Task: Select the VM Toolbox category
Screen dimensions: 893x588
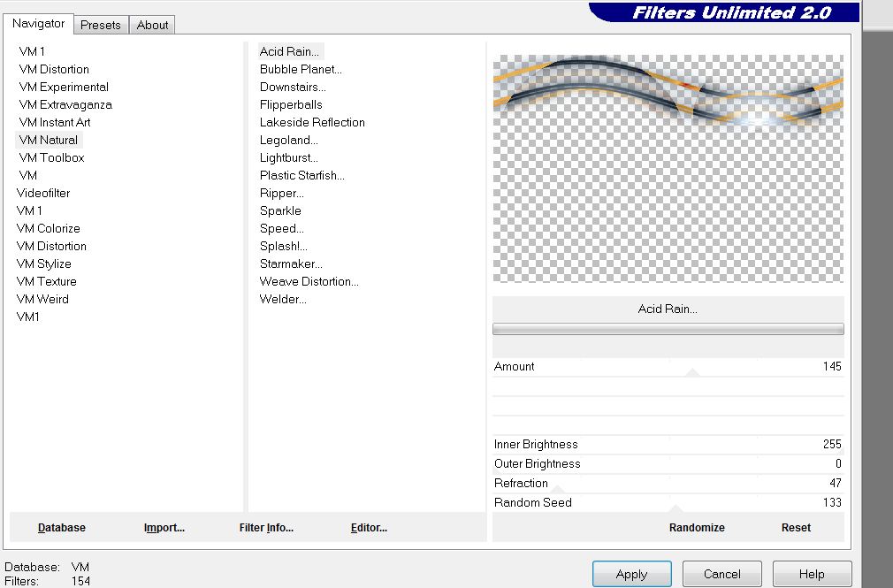Action: tap(51, 157)
